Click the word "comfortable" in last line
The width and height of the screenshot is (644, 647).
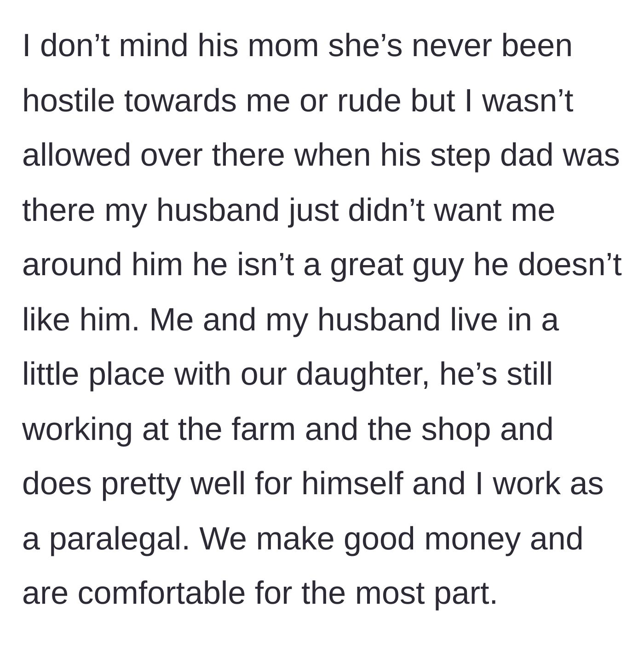[161, 593]
